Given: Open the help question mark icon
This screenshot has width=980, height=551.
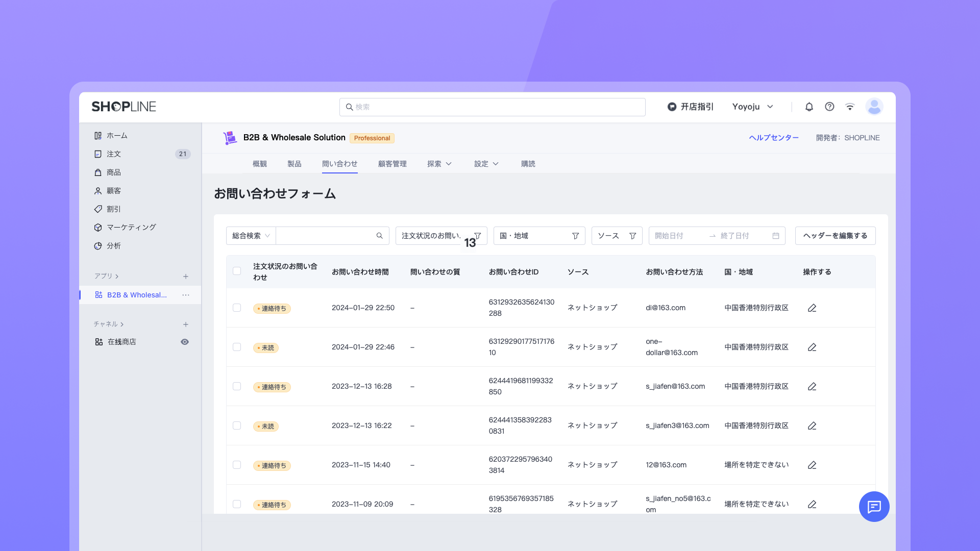Looking at the screenshot, I should [x=829, y=107].
